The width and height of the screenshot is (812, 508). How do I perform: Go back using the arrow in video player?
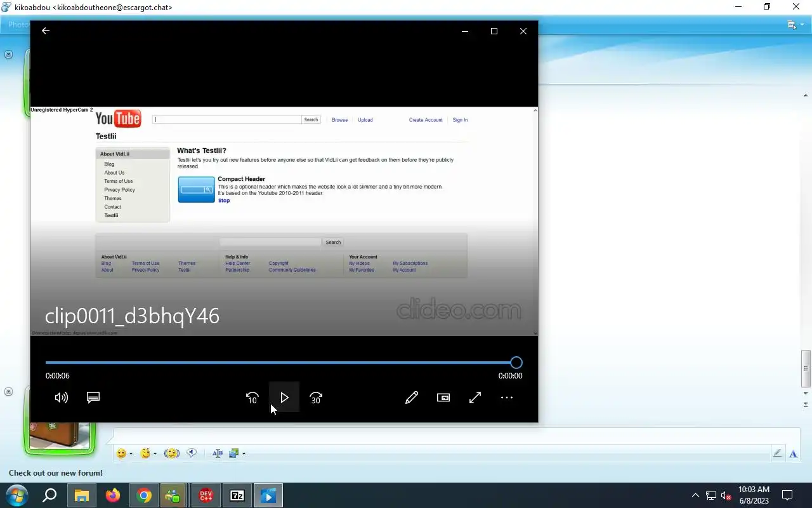[46, 31]
